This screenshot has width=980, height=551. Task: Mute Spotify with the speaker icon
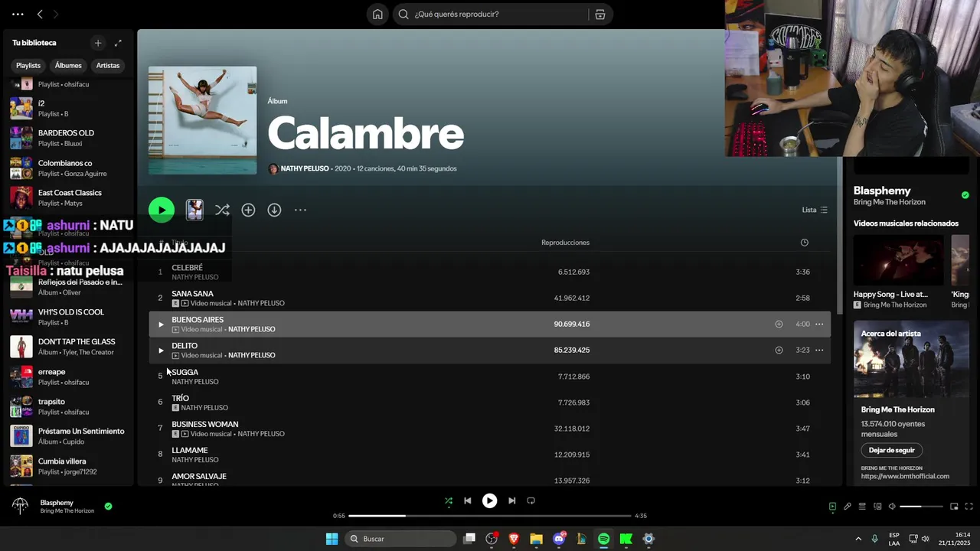point(892,507)
